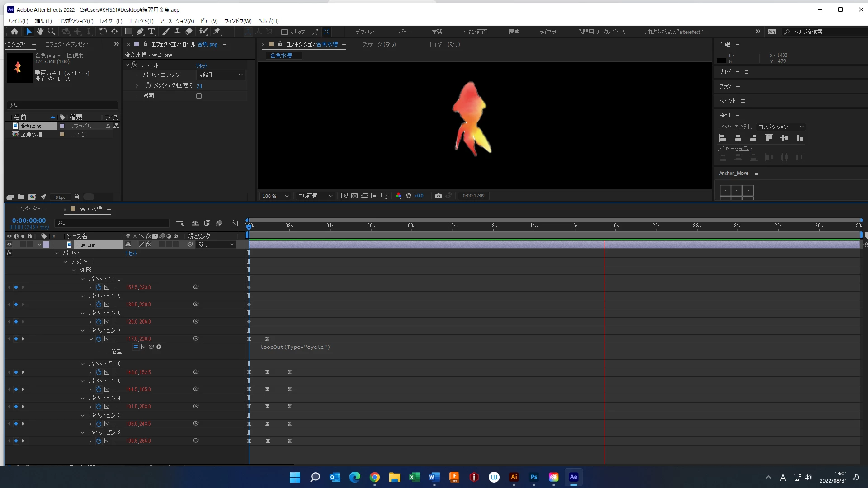Viewport: 868px width, 488px height.
Task: Select the Puppet Pin tool
Action: [217, 32]
